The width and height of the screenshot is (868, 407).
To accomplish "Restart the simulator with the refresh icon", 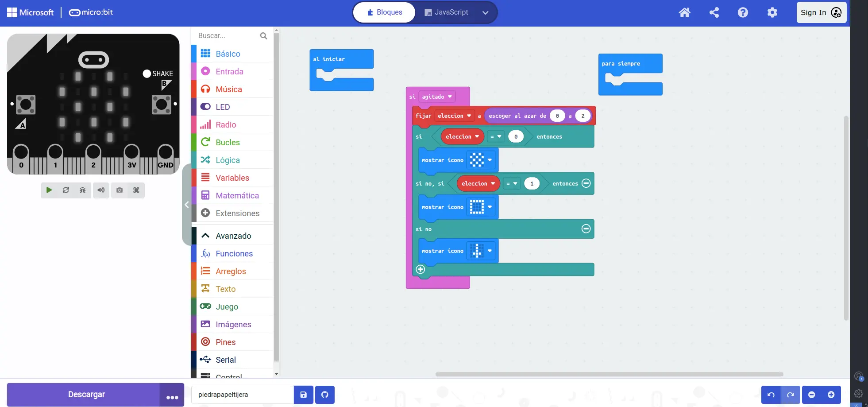I will click(66, 190).
